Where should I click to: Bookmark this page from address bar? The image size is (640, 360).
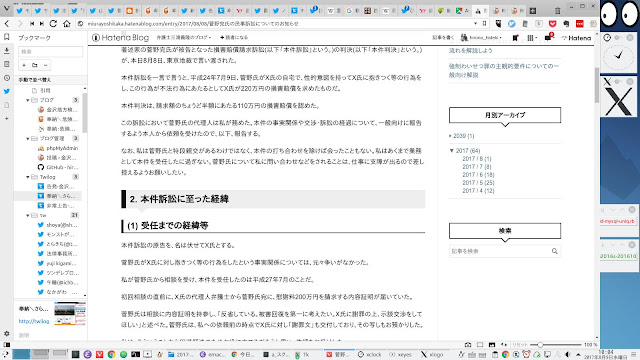(484, 24)
